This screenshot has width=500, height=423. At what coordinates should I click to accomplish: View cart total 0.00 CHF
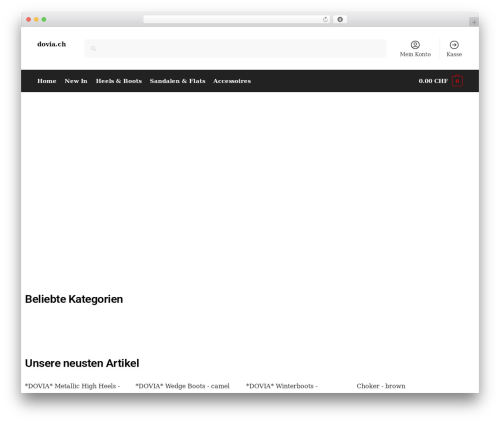pyautogui.click(x=433, y=81)
